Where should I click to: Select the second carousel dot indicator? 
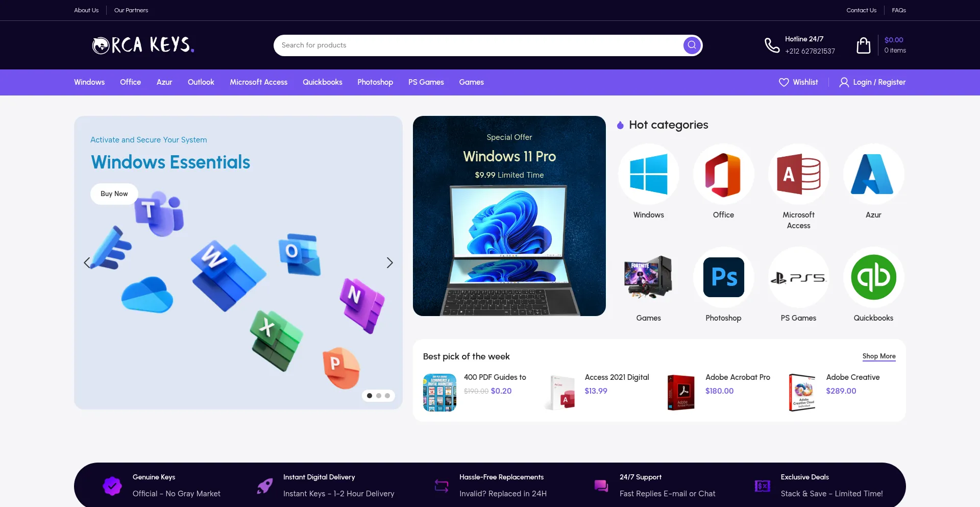(378, 396)
